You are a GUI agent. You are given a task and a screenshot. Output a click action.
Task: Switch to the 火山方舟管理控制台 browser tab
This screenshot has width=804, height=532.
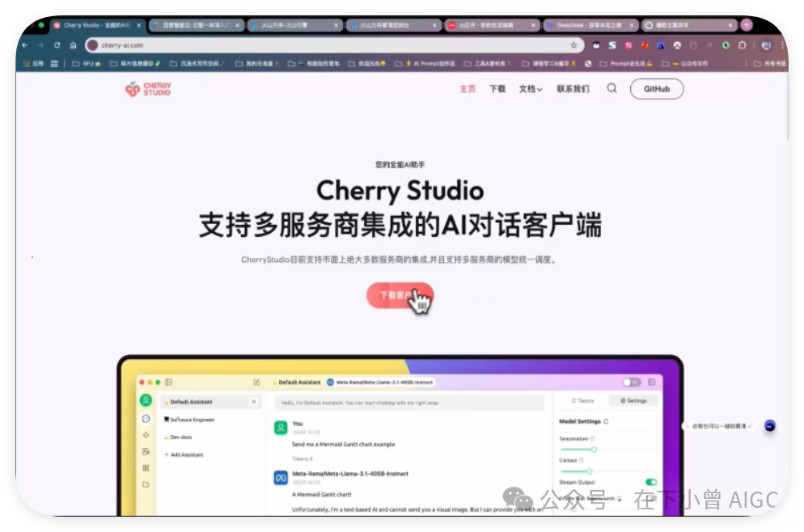(393, 24)
